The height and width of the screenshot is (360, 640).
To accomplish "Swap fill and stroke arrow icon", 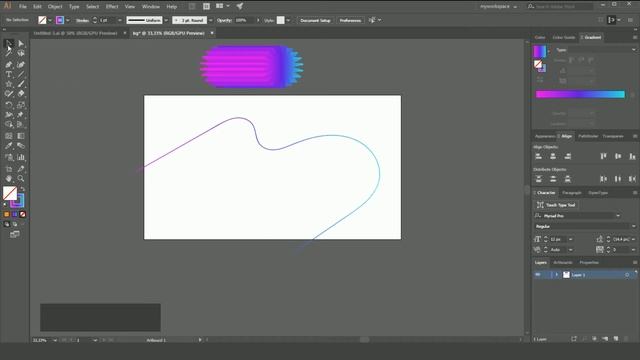I will pyautogui.click(x=22, y=189).
